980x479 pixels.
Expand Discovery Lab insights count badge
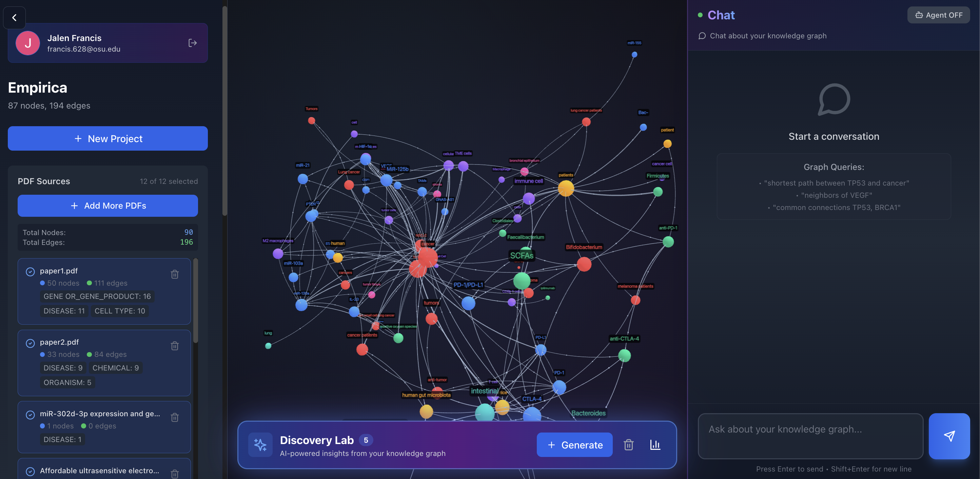366,440
